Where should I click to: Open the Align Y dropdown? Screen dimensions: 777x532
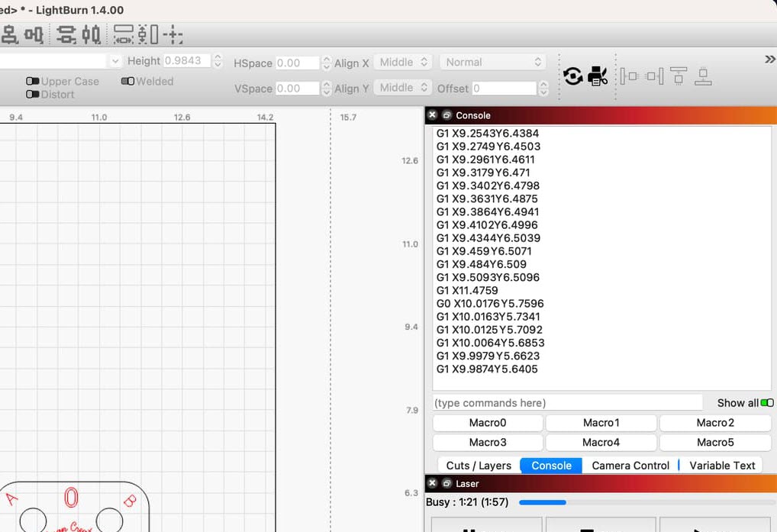(402, 88)
